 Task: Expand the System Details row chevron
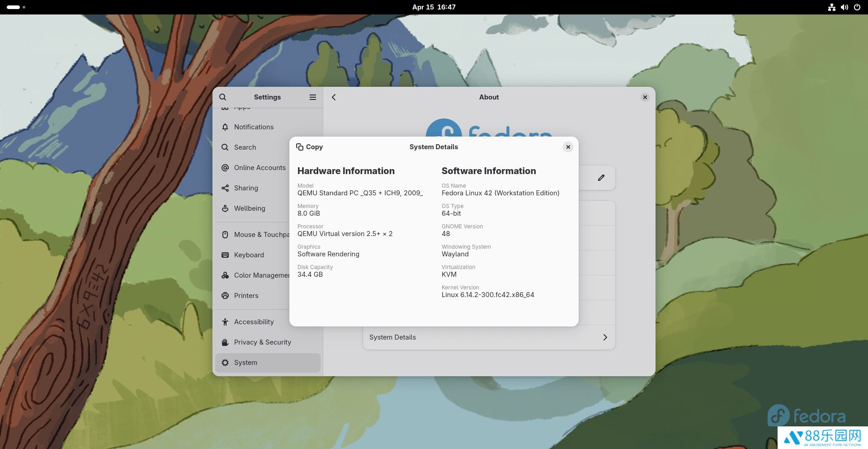click(605, 337)
